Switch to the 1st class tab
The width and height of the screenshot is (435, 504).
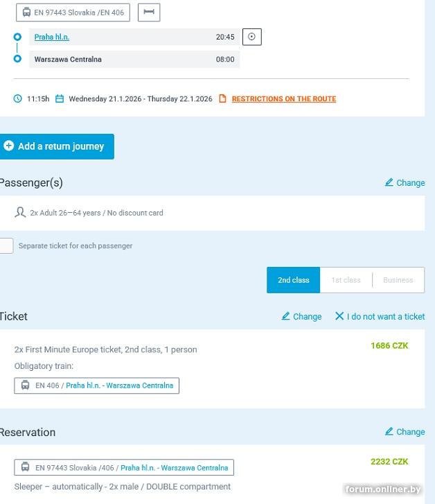click(x=346, y=280)
